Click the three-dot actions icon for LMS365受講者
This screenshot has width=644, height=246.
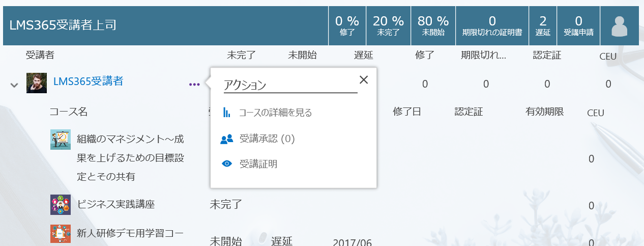[194, 85]
